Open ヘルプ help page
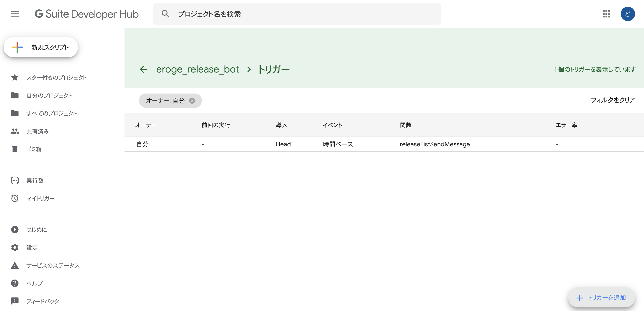 [x=34, y=283]
